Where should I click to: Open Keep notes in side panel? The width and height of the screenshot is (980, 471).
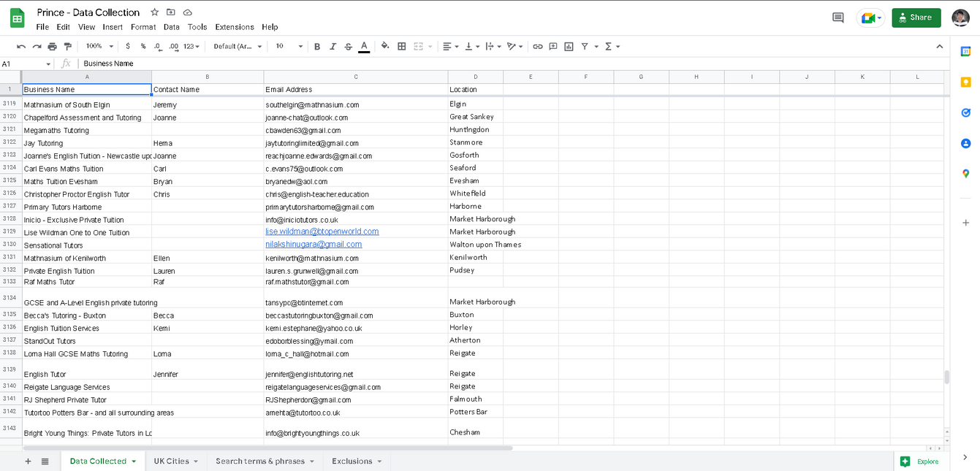pyautogui.click(x=965, y=83)
